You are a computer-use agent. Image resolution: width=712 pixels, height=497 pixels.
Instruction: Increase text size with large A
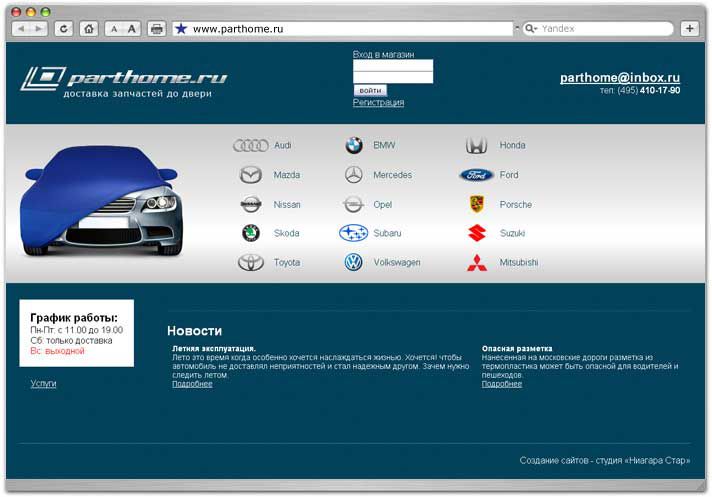tap(132, 29)
